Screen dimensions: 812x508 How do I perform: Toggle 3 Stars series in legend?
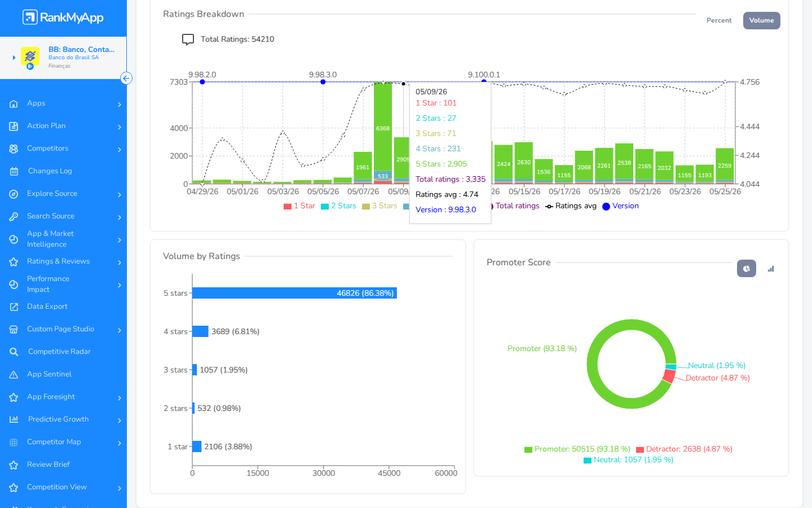pos(379,206)
